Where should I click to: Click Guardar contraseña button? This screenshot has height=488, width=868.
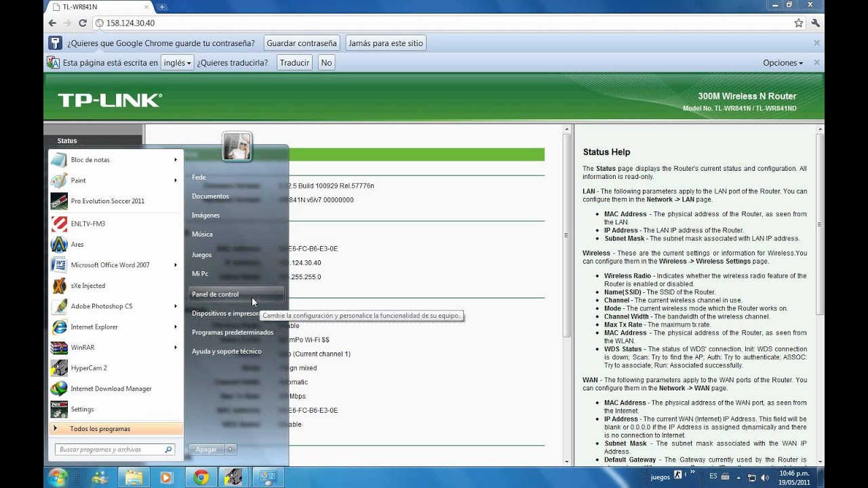tap(301, 43)
